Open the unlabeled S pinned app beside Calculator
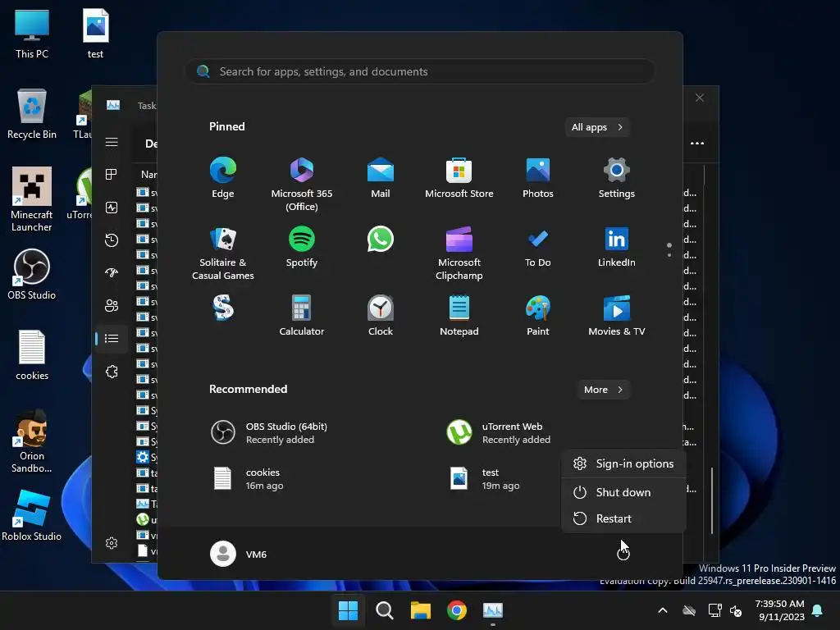 point(223,308)
